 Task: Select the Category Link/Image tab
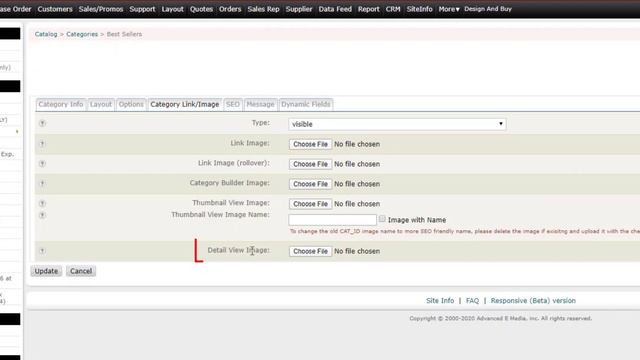[184, 104]
